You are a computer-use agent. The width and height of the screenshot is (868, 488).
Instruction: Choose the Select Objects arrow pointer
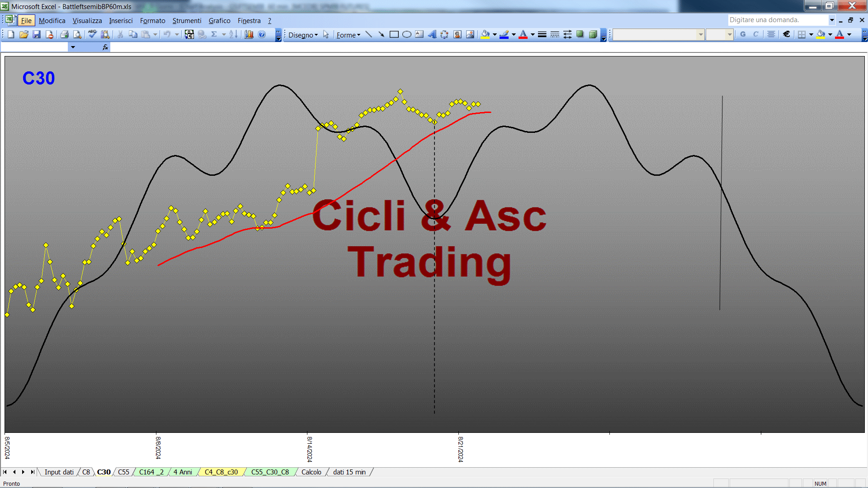point(326,34)
